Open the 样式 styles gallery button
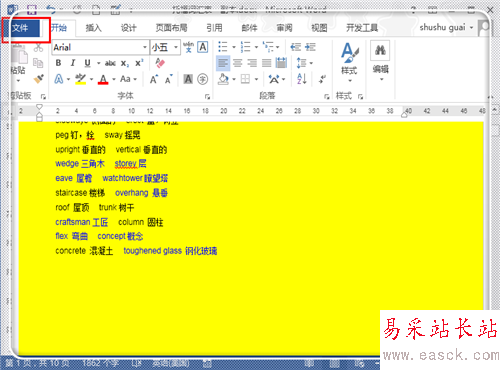This screenshot has width=500, height=370. tap(349, 62)
